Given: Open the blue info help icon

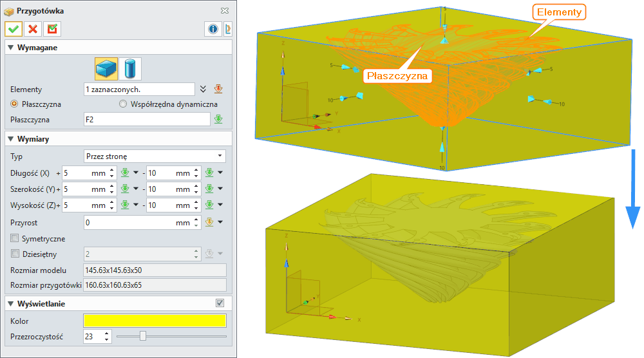Looking at the screenshot, I should point(212,29).
